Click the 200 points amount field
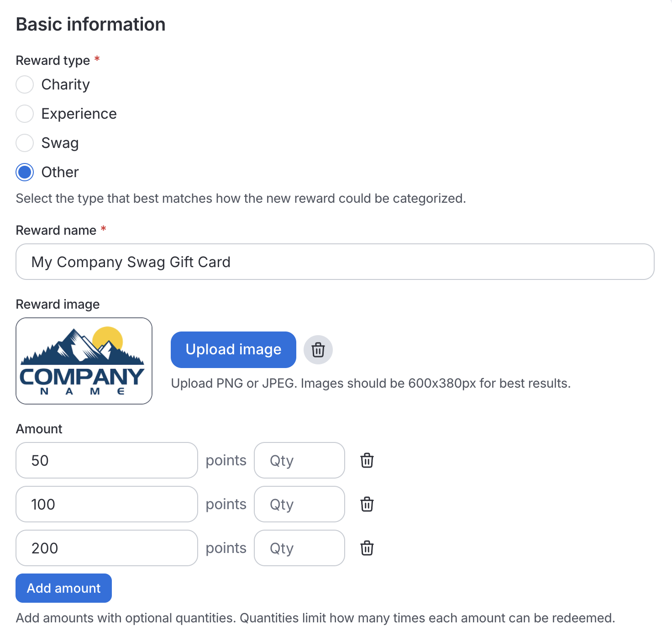672x642 pixels. tap(106, 548)
